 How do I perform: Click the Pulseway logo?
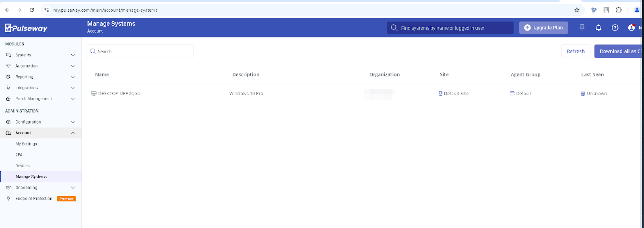(x=26, y=28)
